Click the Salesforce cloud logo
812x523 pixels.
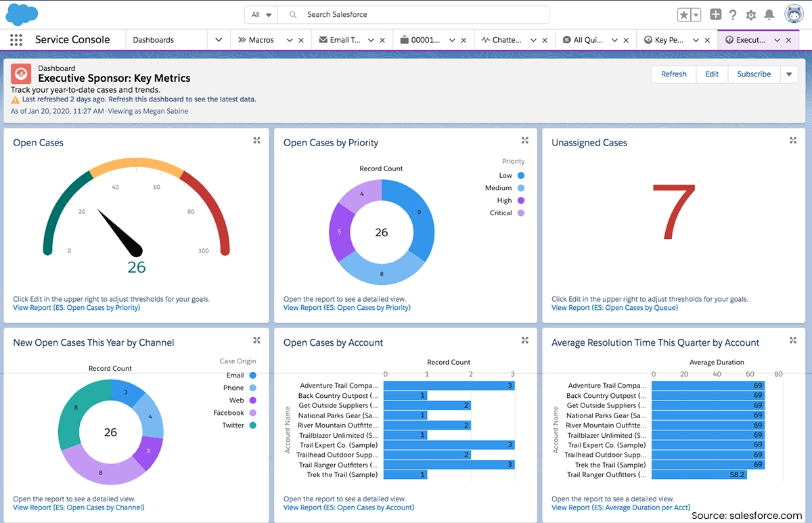(x=22, y=14)
